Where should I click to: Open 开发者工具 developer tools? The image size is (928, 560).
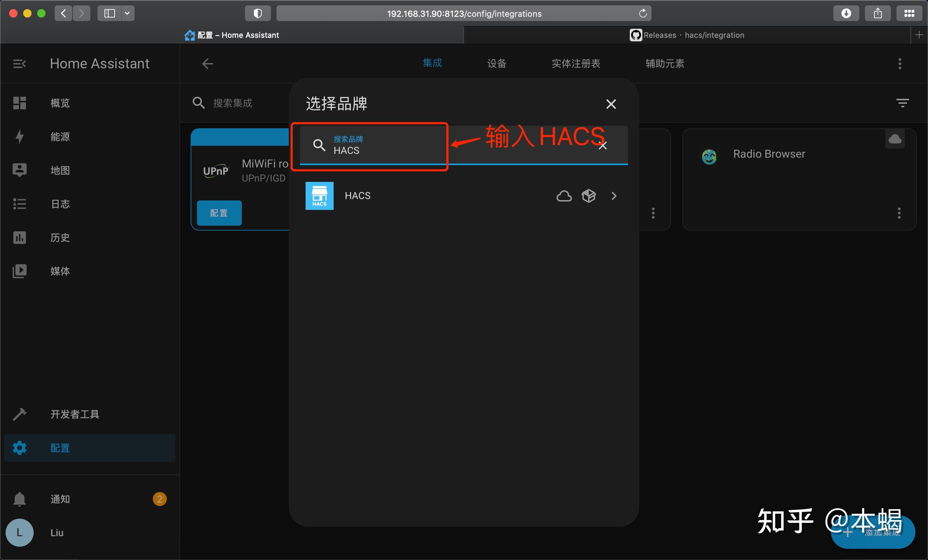pyautogui.click(x=74, y=414)
